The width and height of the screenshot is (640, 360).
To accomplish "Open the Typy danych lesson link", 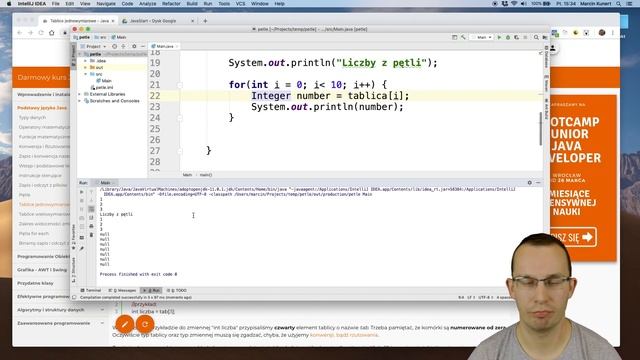I will tap(32, 118).
